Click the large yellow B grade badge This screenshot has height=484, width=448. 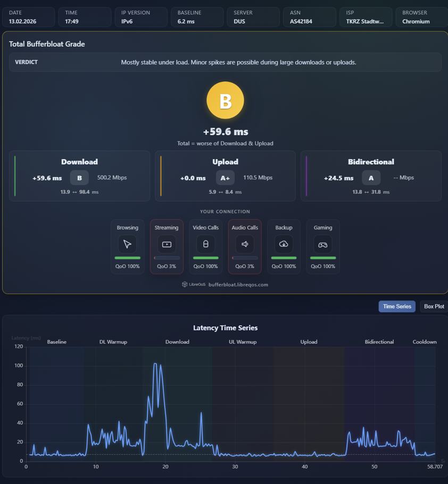(x=225, y=101)
